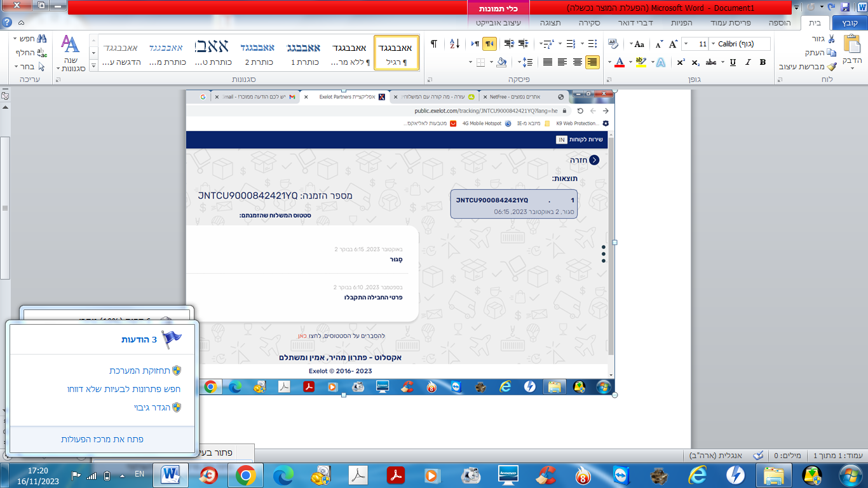Image resolution: width=868 pixels, height=488 pixels.
Task: Apply the No Spacing (ללא מרווח) style
Action: click(x=348, y=53)
